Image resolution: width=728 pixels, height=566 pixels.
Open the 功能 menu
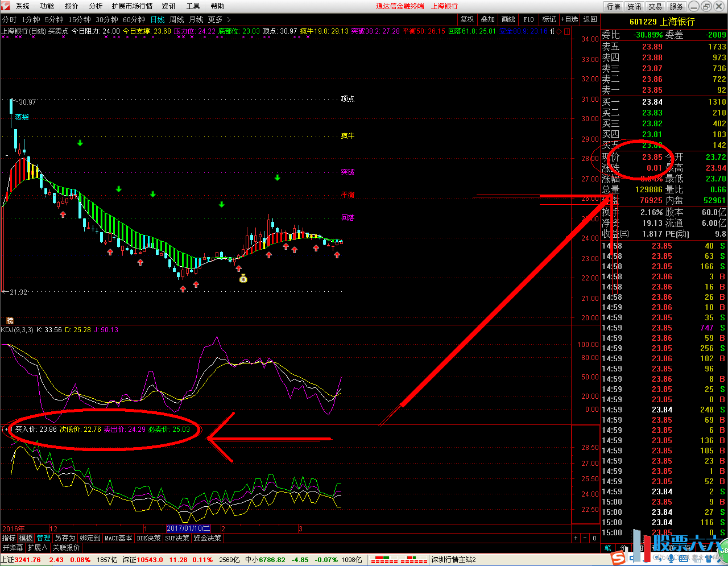pyautogui.click(x=47, y=6)
